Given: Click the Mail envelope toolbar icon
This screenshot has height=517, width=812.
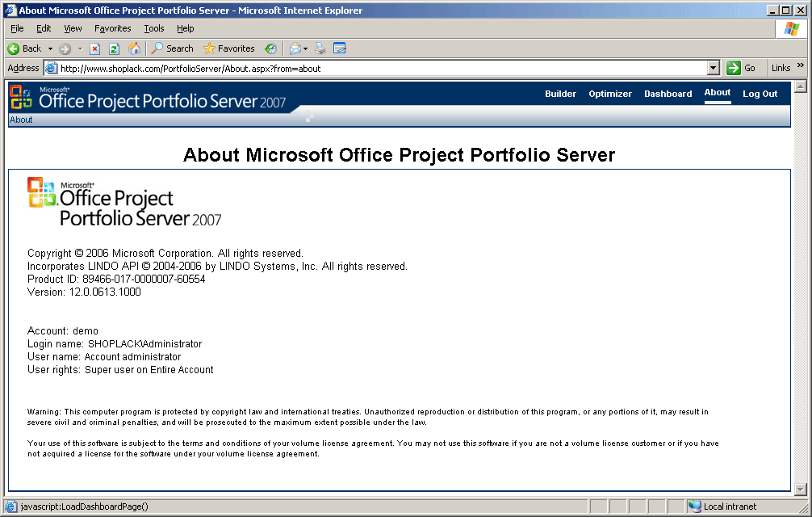Looking at the screenshot, I should click(x=295, y=48).
